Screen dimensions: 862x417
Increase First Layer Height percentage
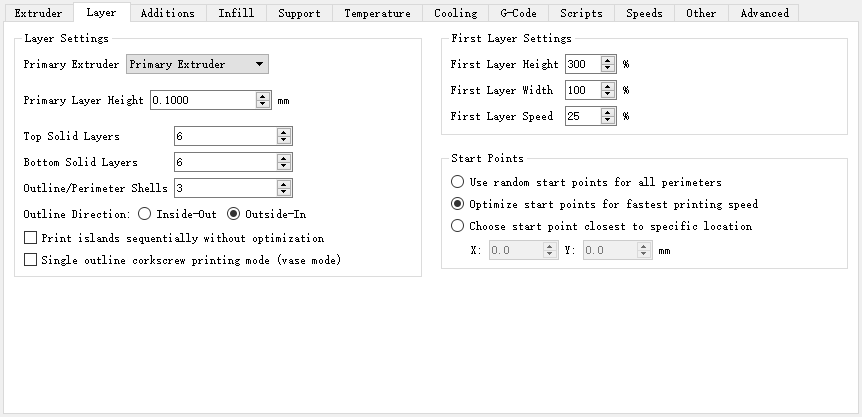point(608,60)
